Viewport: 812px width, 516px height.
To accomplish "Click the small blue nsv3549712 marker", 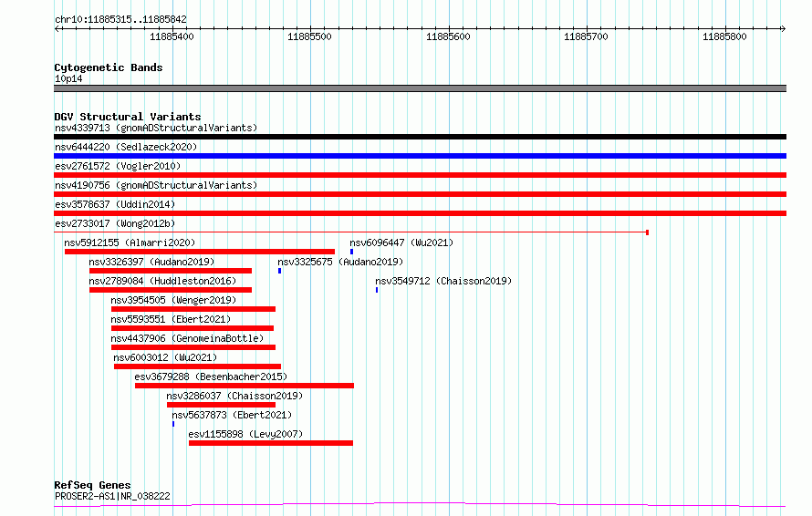I will [377, 290].
